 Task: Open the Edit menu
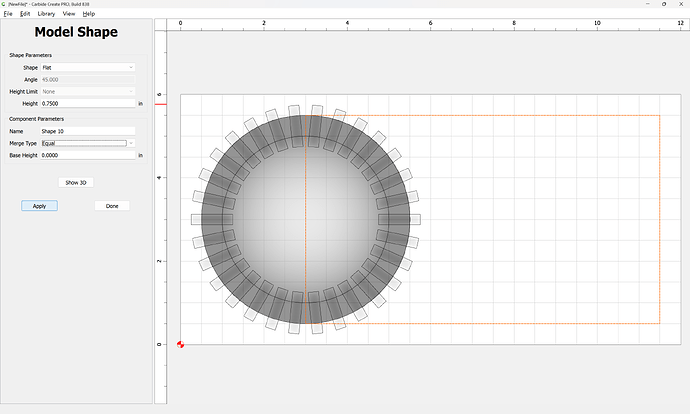(25, 14)
